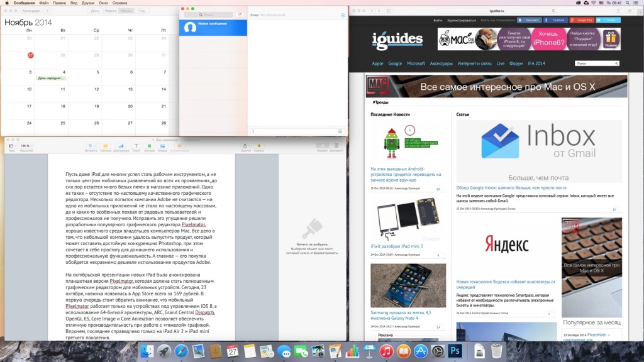
Task: Launch Launchpad rocket icon in dock
Action: 164,351
